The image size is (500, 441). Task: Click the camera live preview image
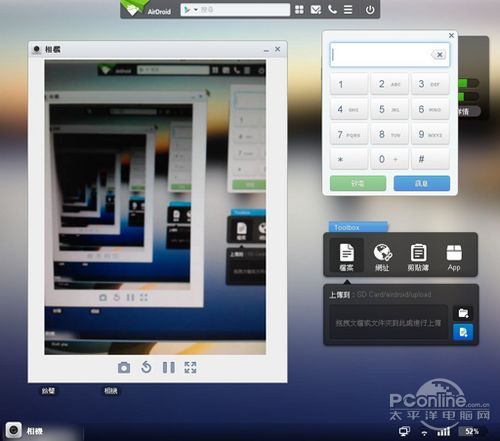155,207
